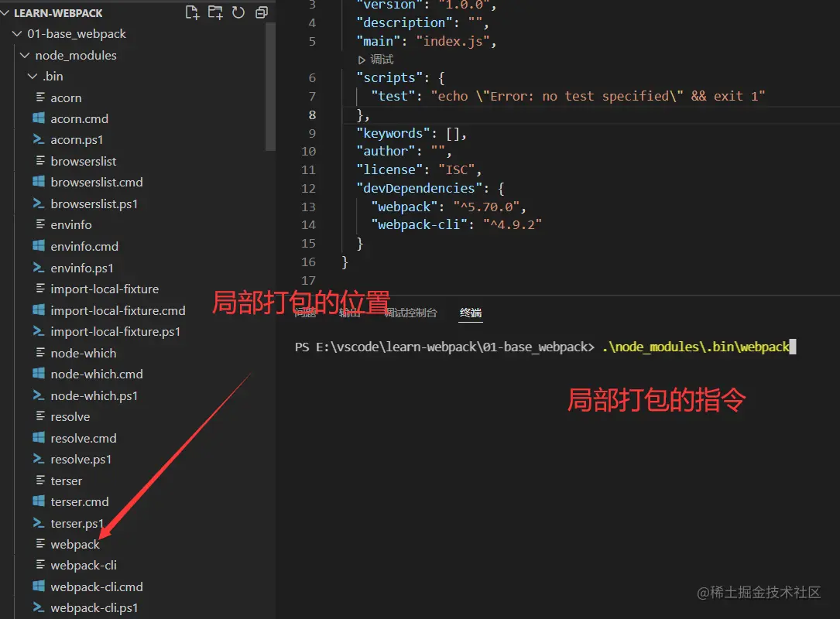Collapse all folders with the collapse icon
840x619 pixels.
pos(262,12)
